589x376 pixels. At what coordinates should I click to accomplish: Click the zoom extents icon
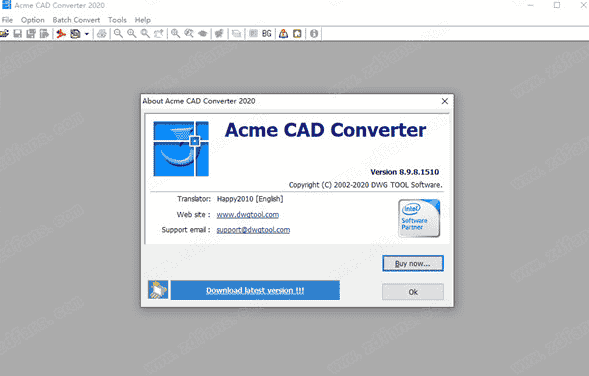point(189,34)
